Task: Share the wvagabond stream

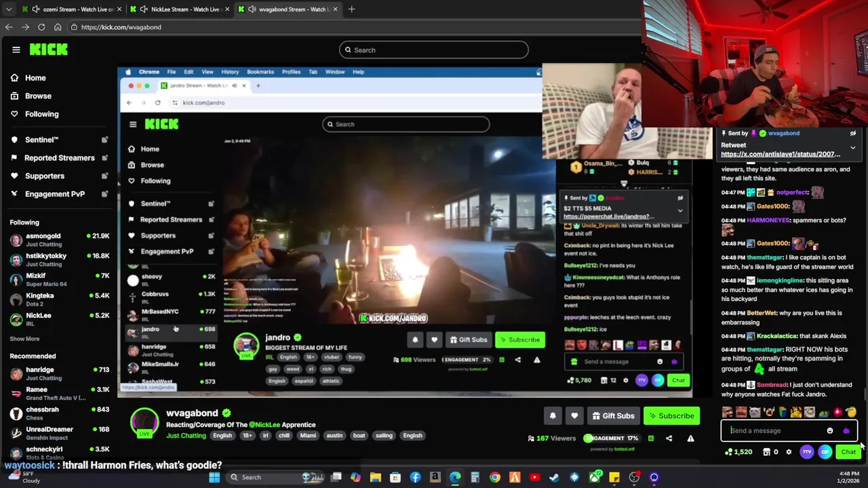Action: [669, 439]
